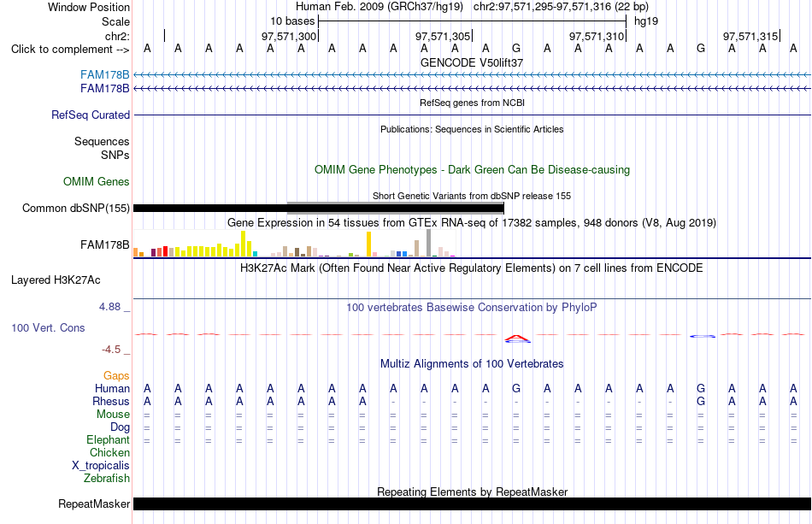The height and width of the screenshot is (524, 812).
Task: Click the 97,571,315 ruler position
Action: pyautogui.click(x=750, y=36)
